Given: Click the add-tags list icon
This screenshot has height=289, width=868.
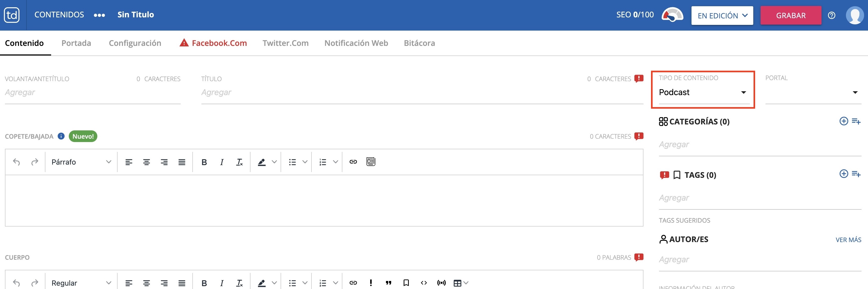Looking at the screenshot, I should click(857, 174).
